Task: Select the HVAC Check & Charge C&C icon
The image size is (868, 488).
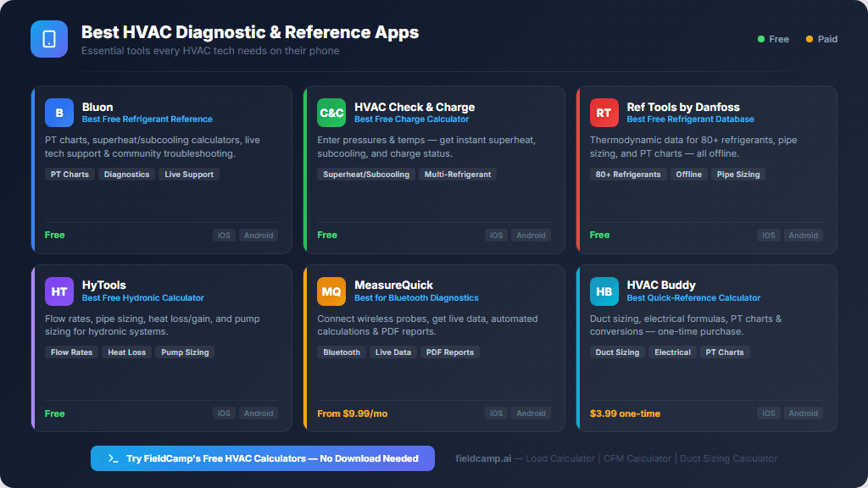Action: click(331, 112)
